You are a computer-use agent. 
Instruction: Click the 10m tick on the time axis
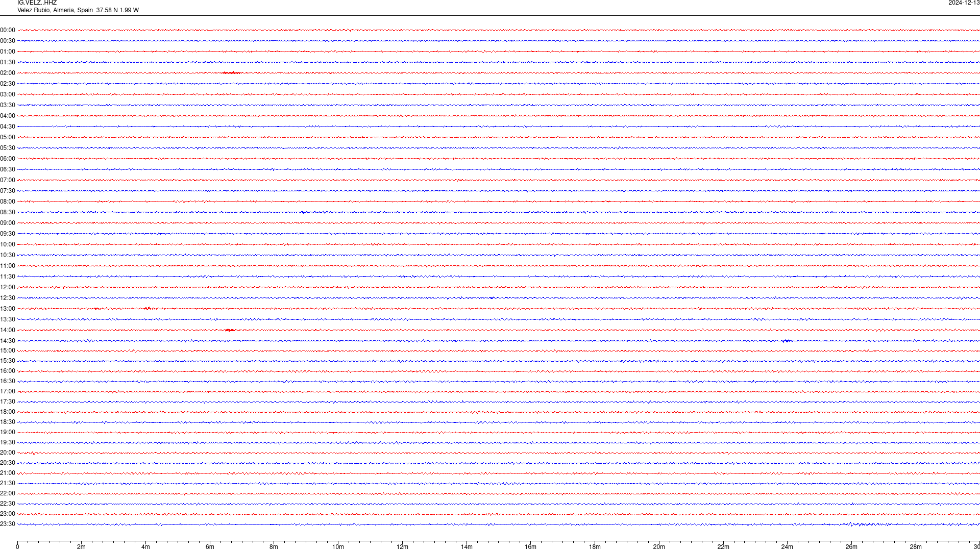(x=338, y=547)
